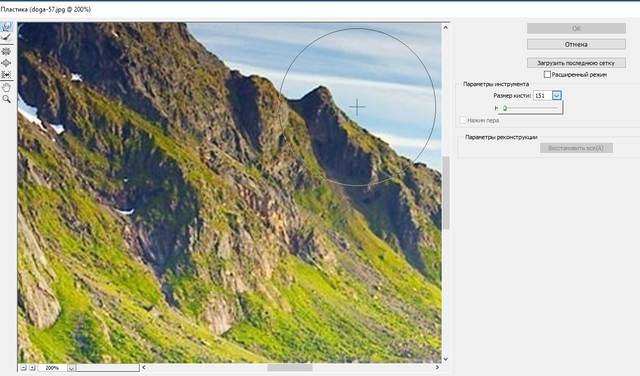Image resolution: width=640 pixels, height=376 pixels.
Task: Pick the Zoom magnifier tool
Action: tap(7, 99)
